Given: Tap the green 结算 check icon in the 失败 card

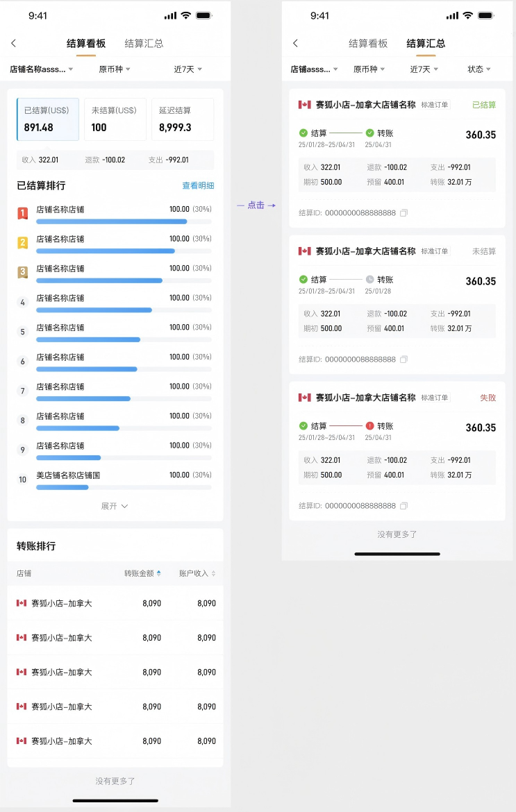Looking at the screenshot, I should click(303, 426).
